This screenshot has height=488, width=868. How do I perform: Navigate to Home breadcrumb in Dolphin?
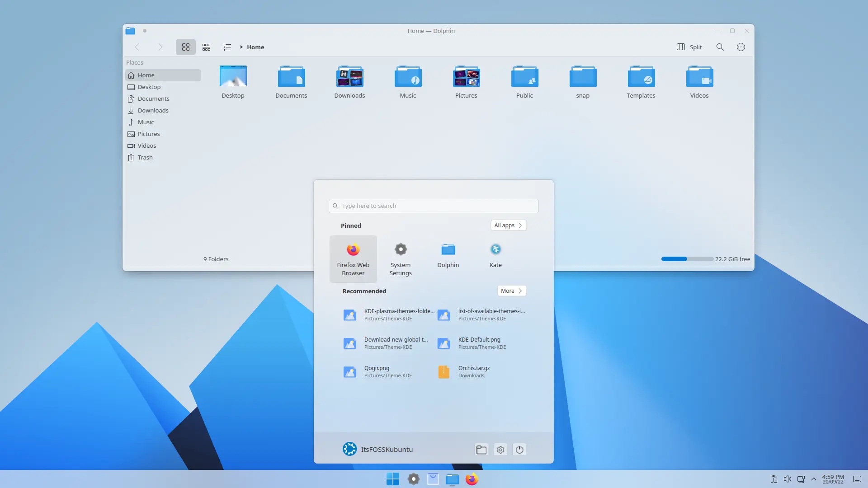point(255,47)
